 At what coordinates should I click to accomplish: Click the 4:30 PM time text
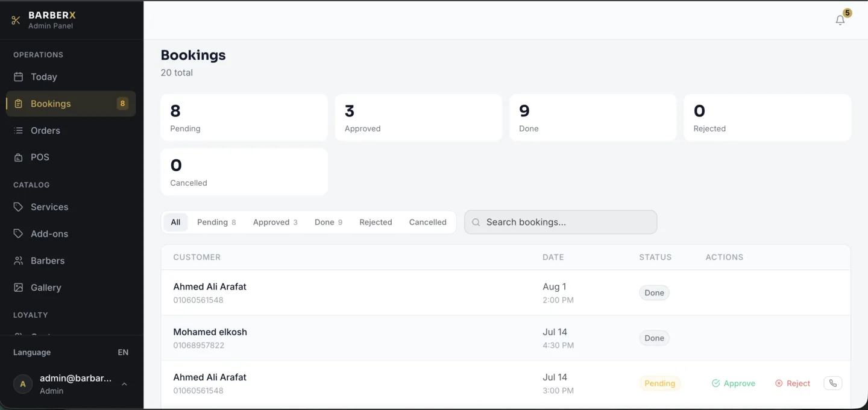click(558, 345)
